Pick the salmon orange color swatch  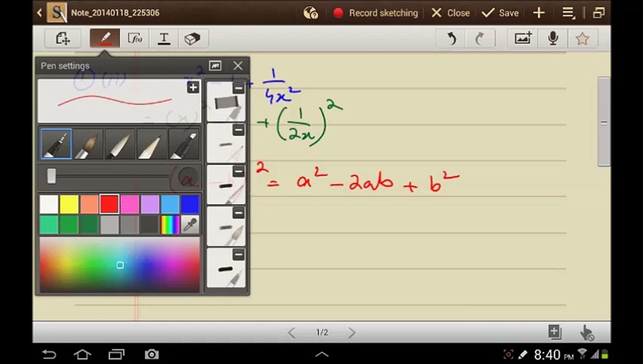(x=89, y=204)
